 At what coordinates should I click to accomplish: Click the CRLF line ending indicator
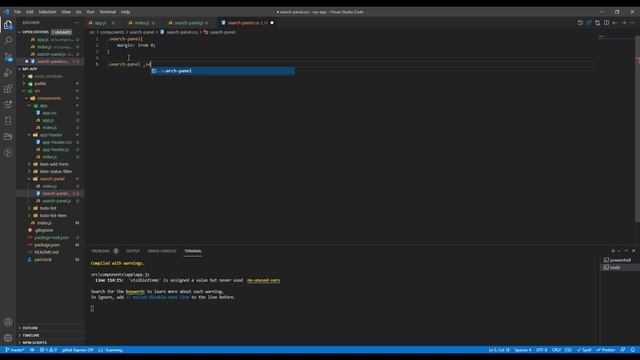tap(556, 350)
